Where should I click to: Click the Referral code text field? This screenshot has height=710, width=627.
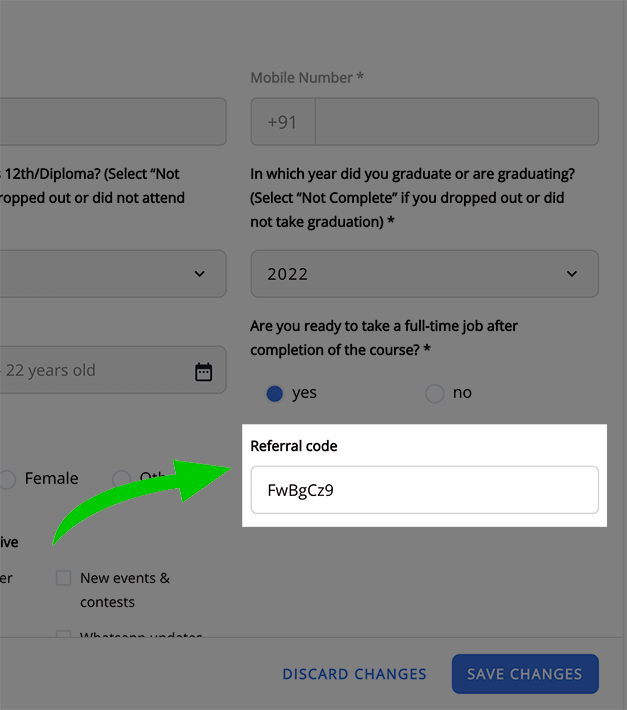click(424, 490)
